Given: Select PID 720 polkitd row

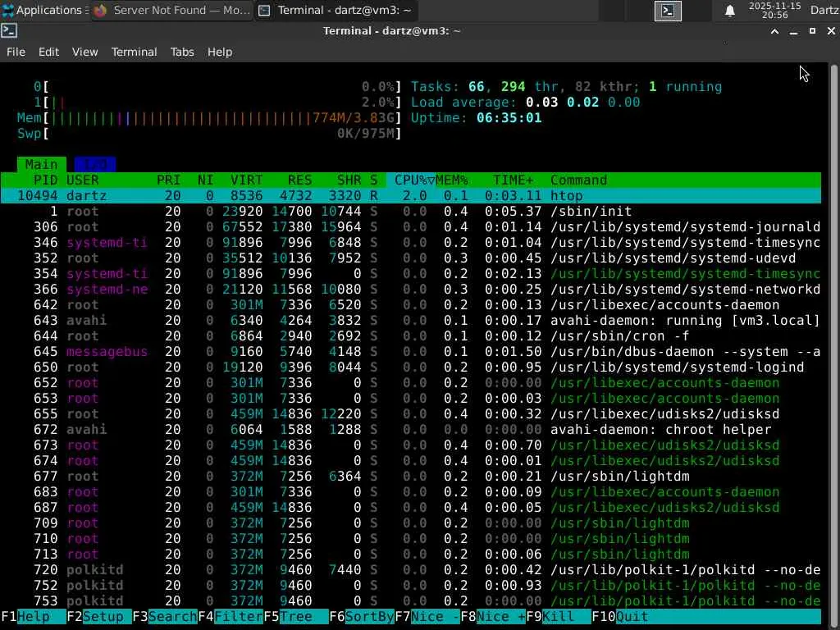Looking at the screenshot, I should 410,569.
